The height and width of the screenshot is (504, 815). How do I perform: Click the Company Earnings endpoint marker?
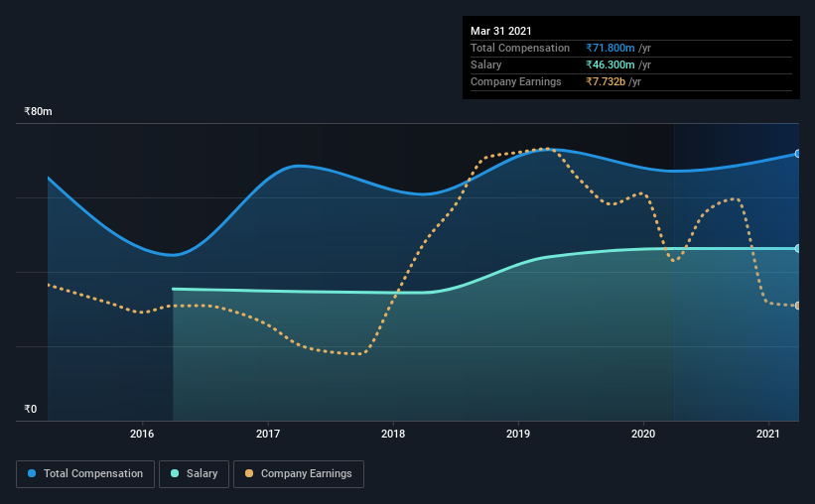coord(797,306)
